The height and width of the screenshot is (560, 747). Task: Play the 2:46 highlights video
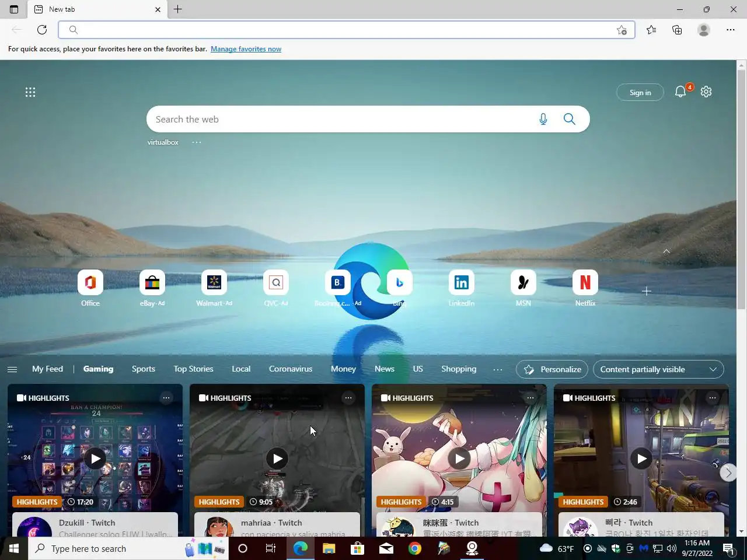641,459
